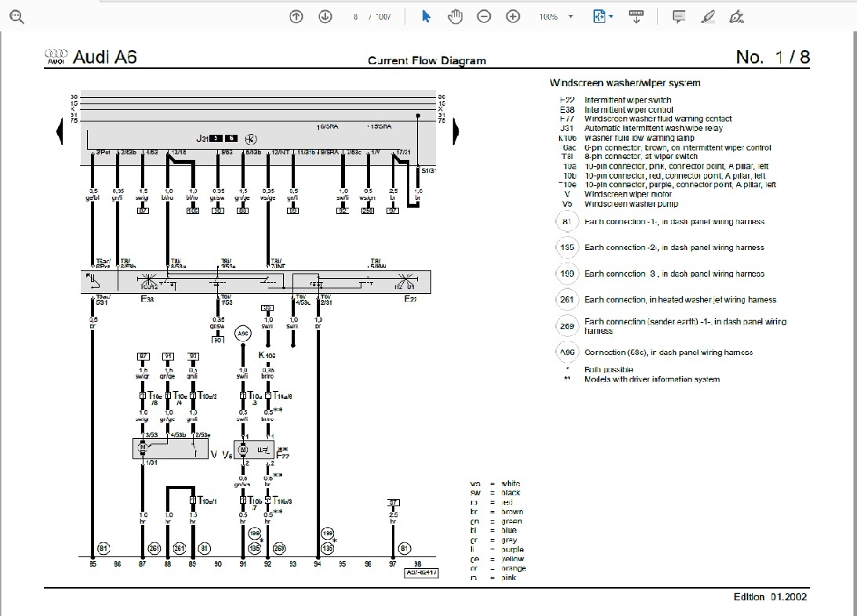Click 'green' in the wire colour key
This screenshot has width=857, height=616.
(x=511, y=521)
